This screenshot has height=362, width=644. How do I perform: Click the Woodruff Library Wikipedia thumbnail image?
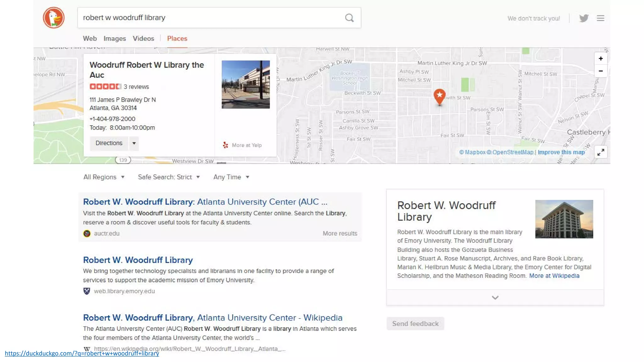coord(564,219)
